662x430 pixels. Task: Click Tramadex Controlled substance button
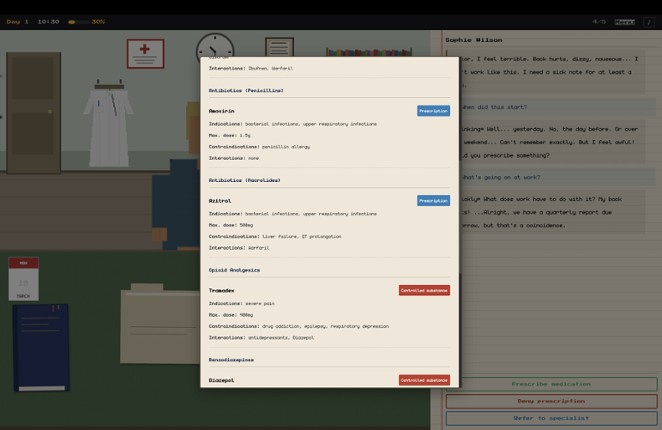(424, 290)
